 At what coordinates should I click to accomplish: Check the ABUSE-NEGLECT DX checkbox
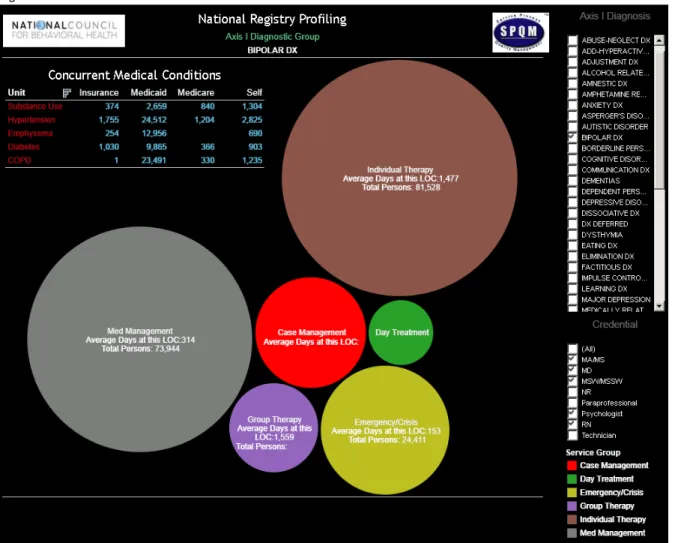pyautogui.click(x=573, y=40)
